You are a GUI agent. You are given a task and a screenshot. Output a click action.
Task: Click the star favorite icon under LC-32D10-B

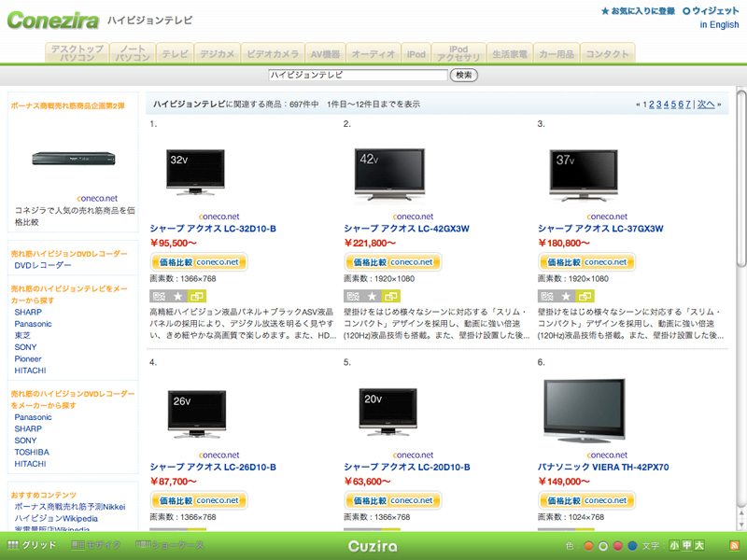176,296
